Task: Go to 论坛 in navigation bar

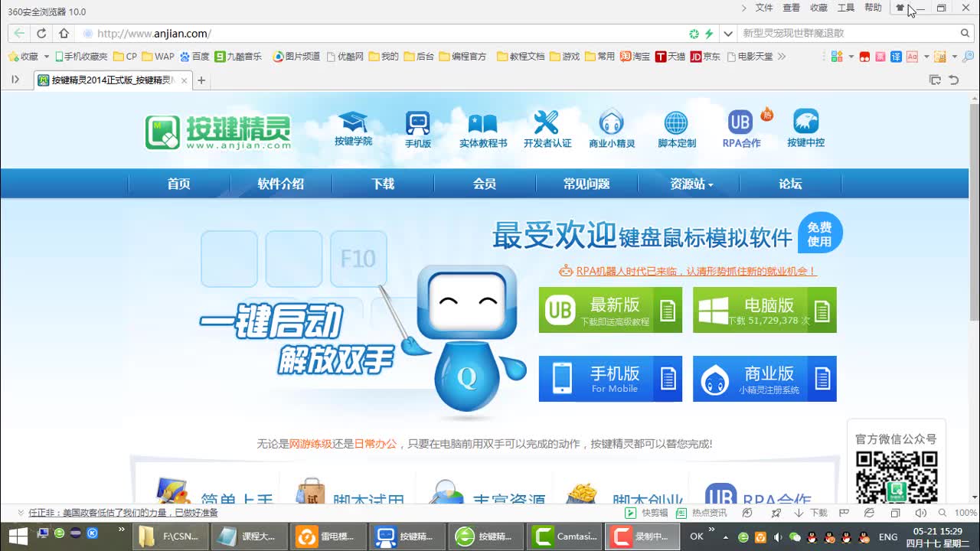Action: tap(790, 184)
